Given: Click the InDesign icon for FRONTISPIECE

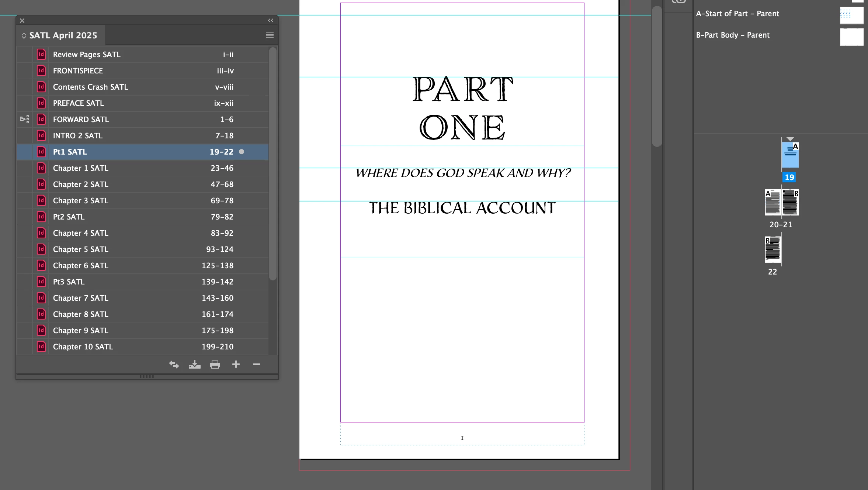Looking at the screenshot, I should point(41,71).
